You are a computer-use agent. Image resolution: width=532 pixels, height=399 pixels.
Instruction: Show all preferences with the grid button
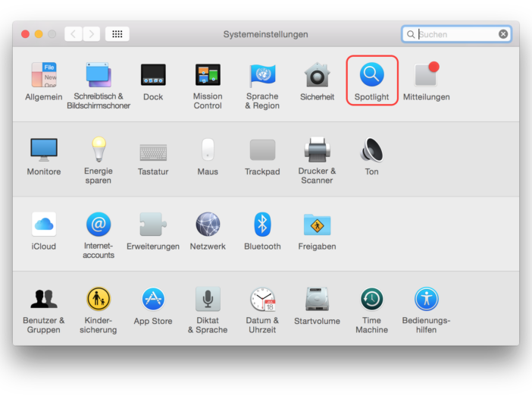(117, 34)
